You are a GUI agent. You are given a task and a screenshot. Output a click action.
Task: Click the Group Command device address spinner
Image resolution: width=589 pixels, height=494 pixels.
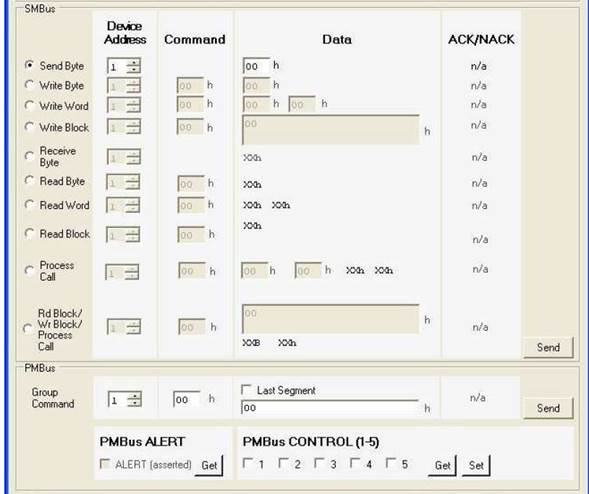pos(125,399)
